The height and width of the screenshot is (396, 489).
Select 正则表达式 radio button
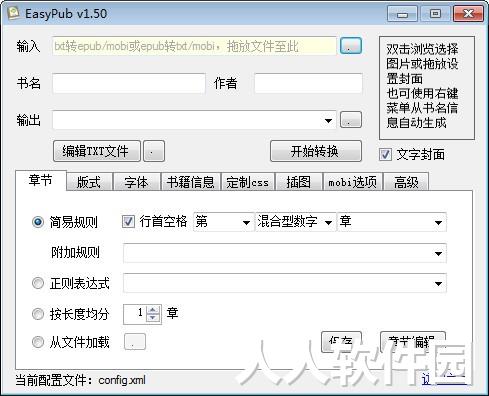point(38,283)
